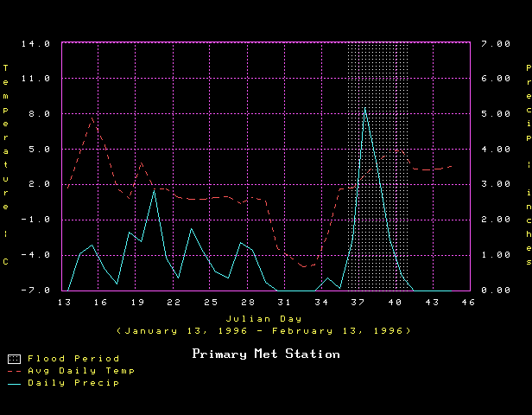Click the January 13 – February 13 date range text

pyautogui.click(x=265, y=330)
